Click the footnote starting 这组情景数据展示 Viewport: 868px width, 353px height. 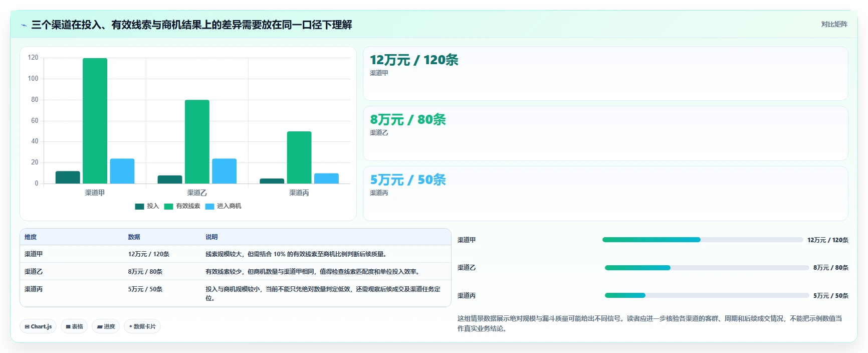pyautogui.click(x=650, y=323)
